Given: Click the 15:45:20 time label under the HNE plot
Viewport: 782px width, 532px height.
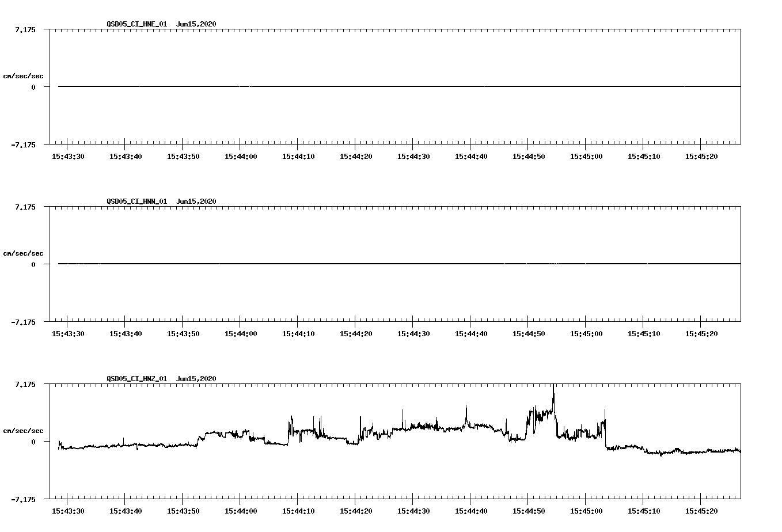Looking at the screenshot, I should pyautogui.click(x=701, y=156).
